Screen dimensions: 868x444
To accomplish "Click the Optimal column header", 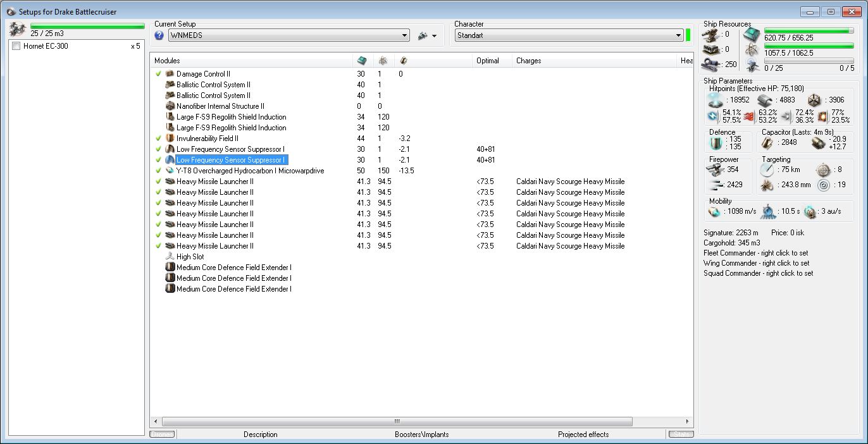I will [x=493, y=61].
